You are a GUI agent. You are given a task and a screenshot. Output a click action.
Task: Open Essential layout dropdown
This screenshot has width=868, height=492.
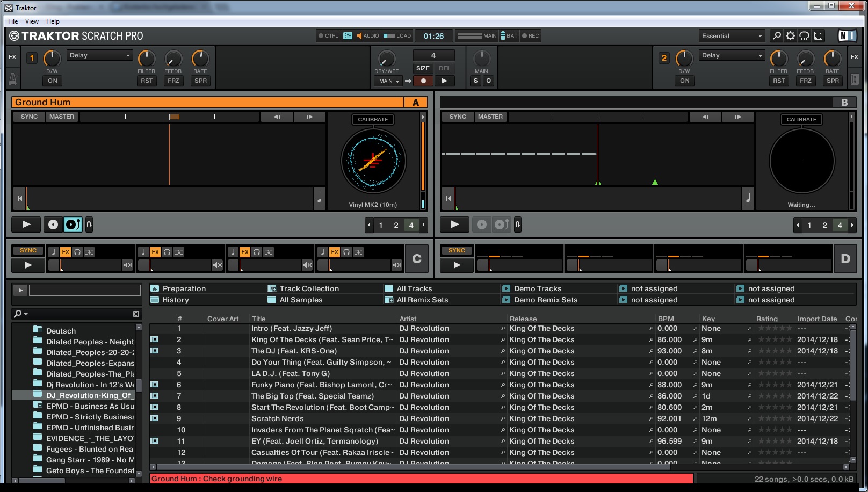(x=732, y=36)
